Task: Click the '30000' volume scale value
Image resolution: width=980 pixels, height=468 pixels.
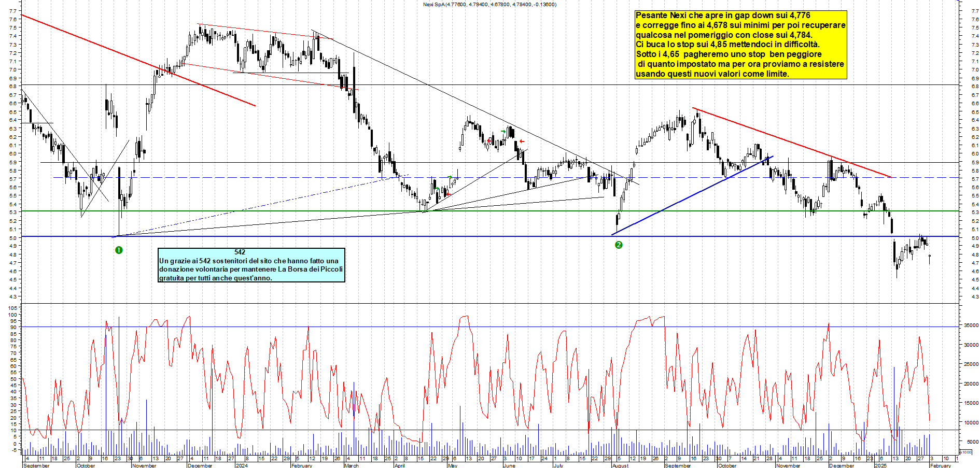Action: pos(971,345)
